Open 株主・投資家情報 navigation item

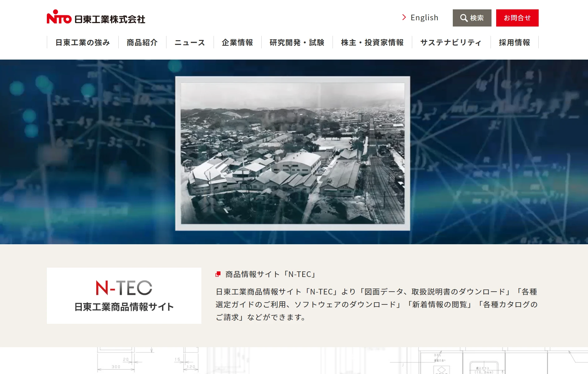(372, 42)
